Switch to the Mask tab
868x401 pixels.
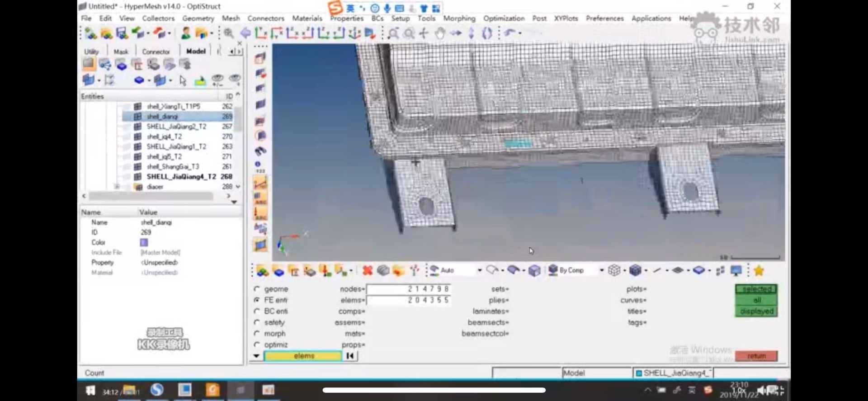pyautogui.click(x=121, y=52)
